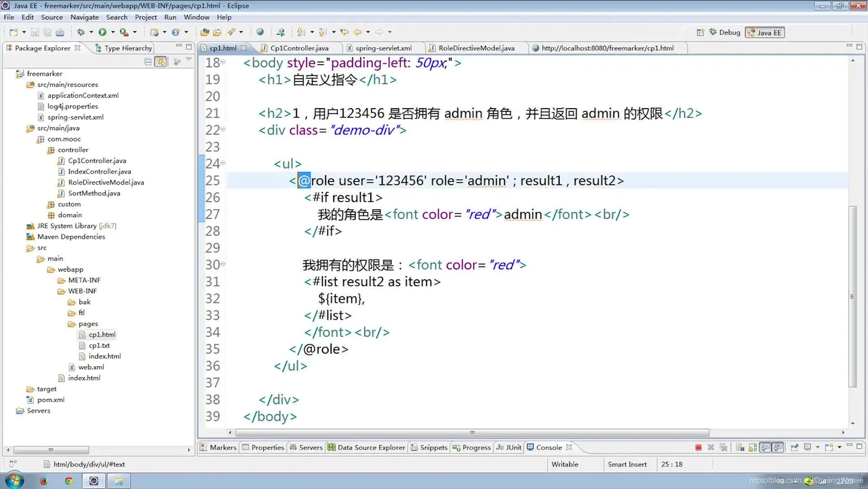Open the Run dropdown arrow

[x=113, y=32]
